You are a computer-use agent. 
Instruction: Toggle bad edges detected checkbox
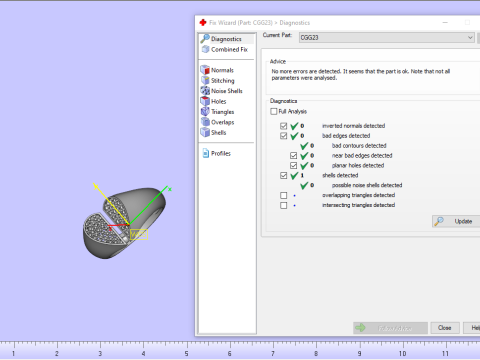click(x=284, y=136)
